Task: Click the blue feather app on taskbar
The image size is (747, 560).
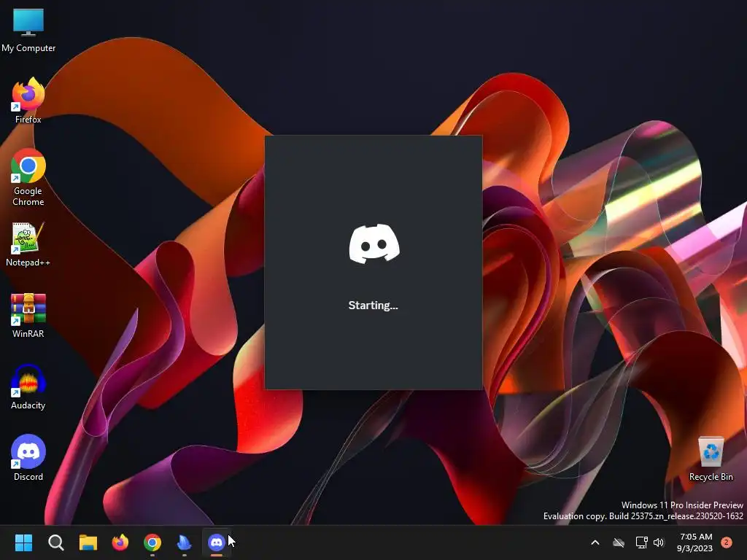Action: 185,542
